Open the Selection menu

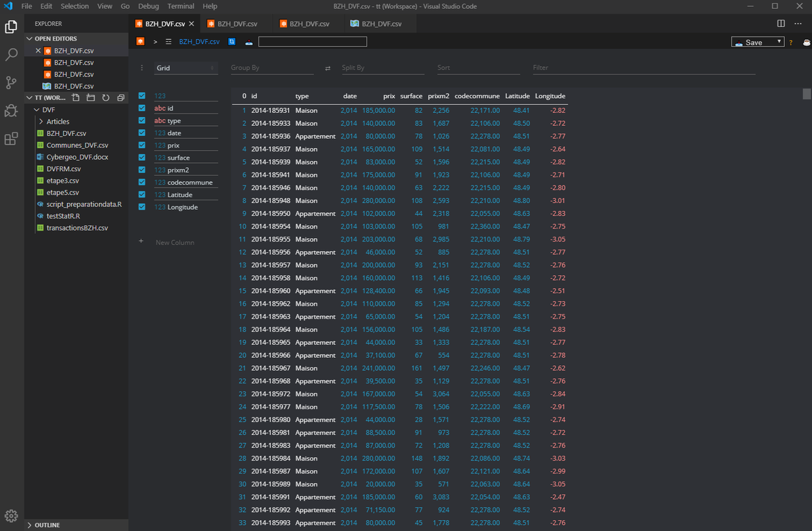point(74,6)
